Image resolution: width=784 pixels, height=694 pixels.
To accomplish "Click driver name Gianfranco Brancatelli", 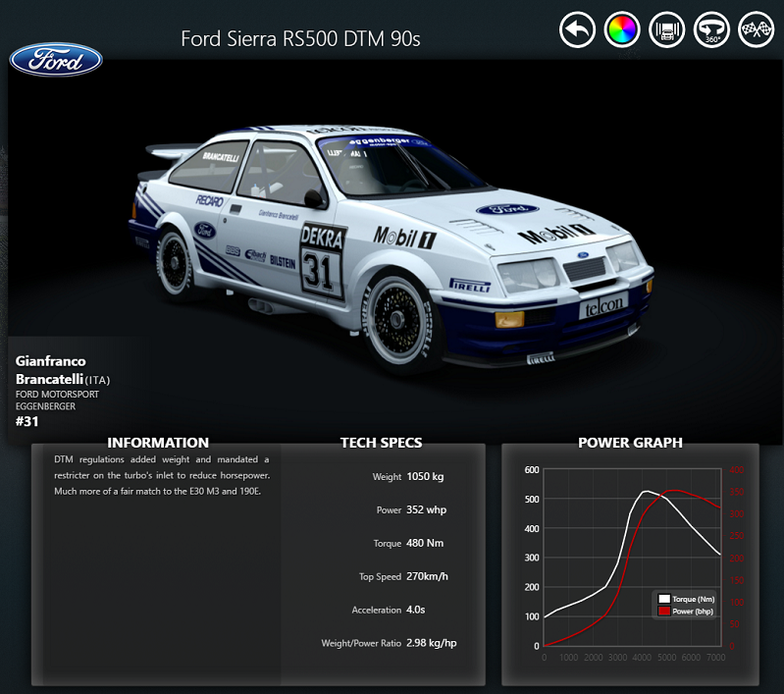I will coord(50,370).
